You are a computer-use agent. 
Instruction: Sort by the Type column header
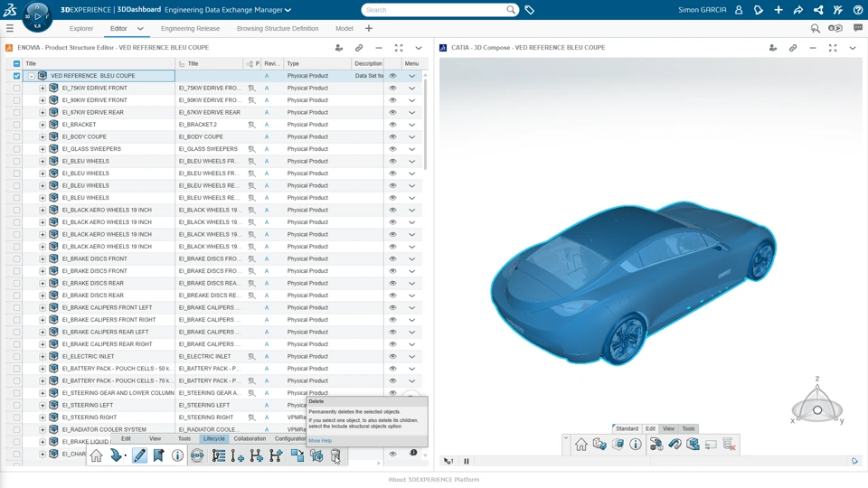(317, 63)
